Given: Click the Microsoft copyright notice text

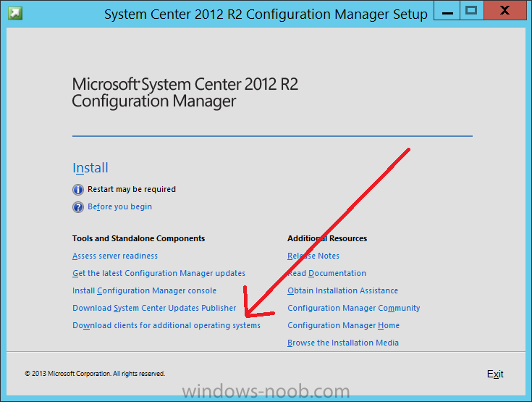Looking at the screenshot, I should 95,374.
